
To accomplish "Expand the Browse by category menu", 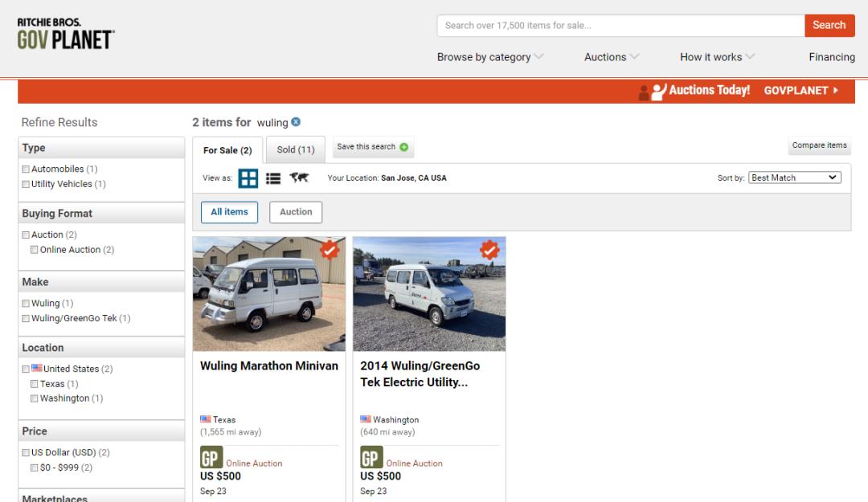I will tap(489, 57).
